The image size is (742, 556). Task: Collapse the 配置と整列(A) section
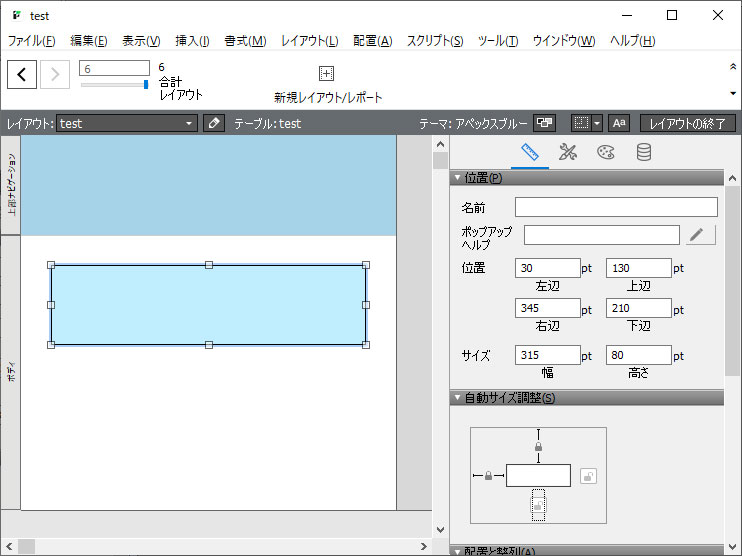457,551
